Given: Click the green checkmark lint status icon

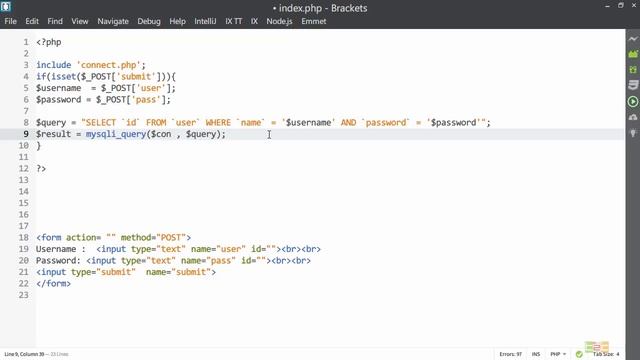Looking at the screenshot, I should [579, 354].
